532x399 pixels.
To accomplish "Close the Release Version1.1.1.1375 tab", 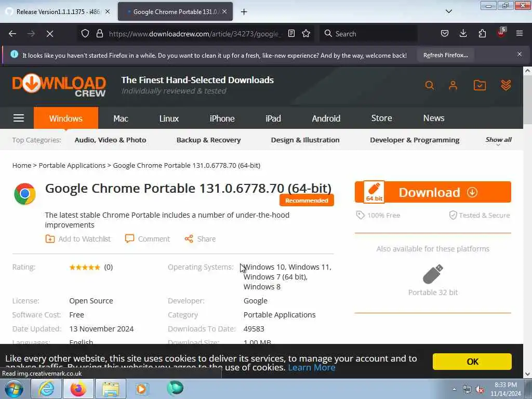I will [108, 11].
